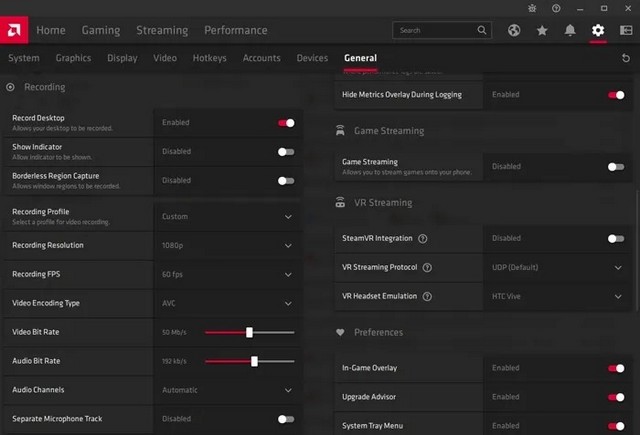This screenshot has height=435, width=640.
Task: Open notifications bell icon
Action: 570,30
